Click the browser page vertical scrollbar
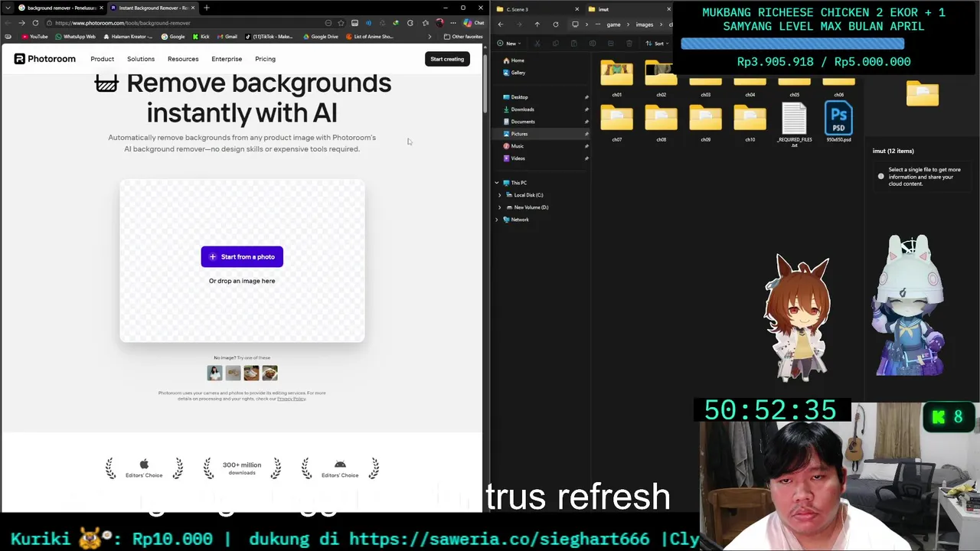 click(x=485, y=84)
